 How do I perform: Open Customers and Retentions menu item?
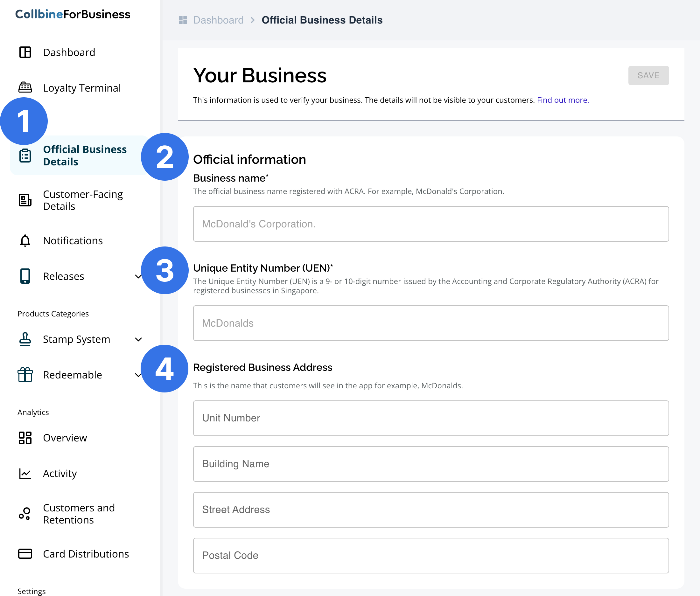(x=78, y=513)
